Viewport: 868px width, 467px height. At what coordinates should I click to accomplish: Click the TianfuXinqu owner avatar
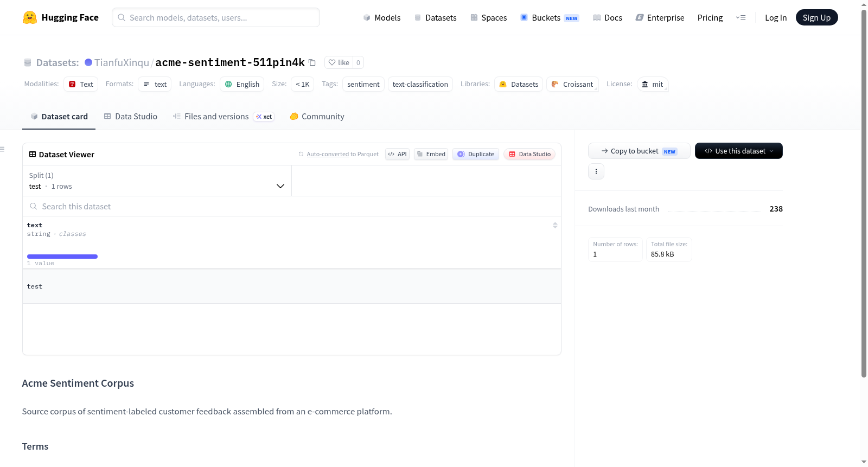coord(88,62)
